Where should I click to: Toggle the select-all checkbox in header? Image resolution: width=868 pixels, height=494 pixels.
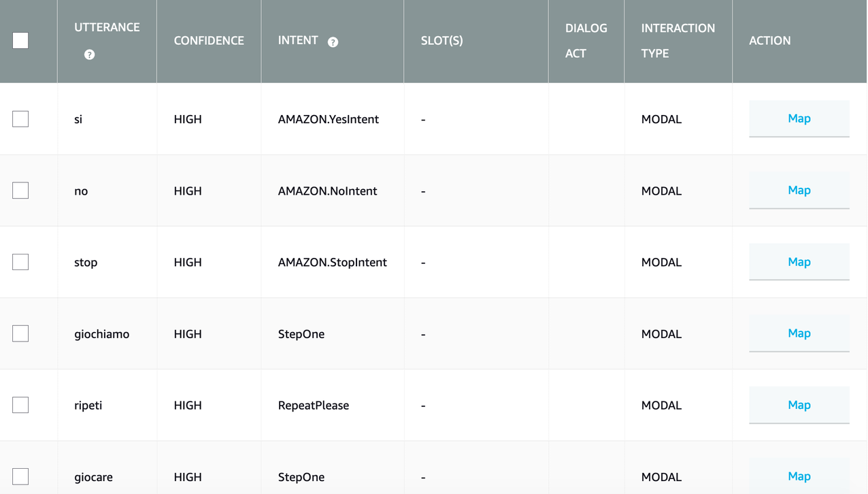(x=20, y=41)
